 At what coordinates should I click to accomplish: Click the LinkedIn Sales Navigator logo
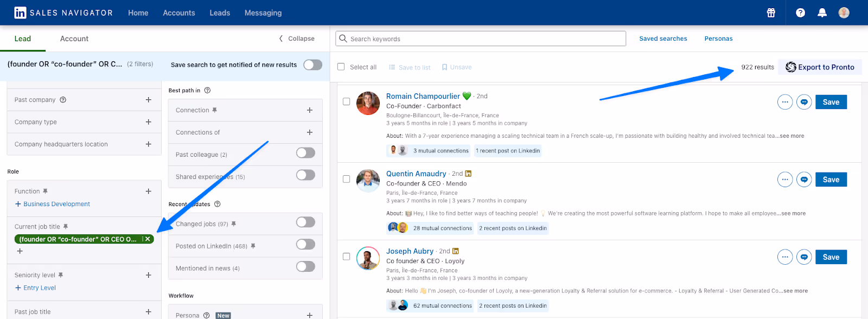tap(63, 12)
